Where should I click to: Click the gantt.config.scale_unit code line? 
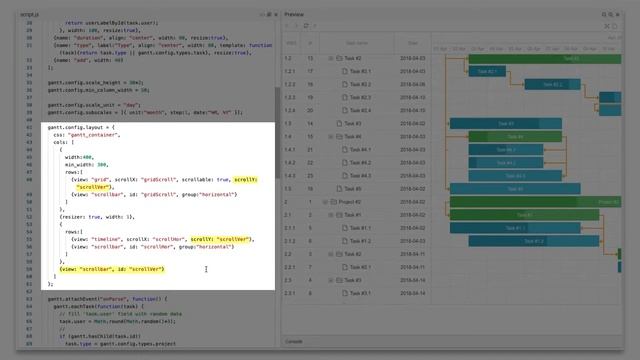tap(94, 105)
